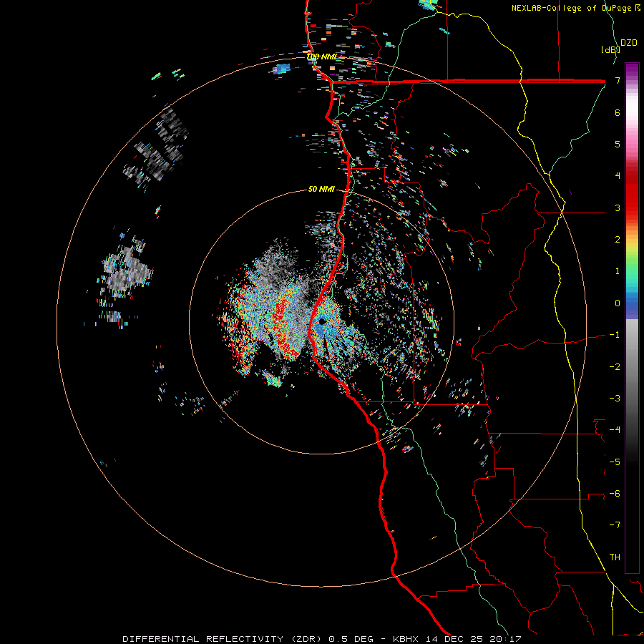Click the 7 value on the color scale
644x644 pixels.
coord(618,80)
